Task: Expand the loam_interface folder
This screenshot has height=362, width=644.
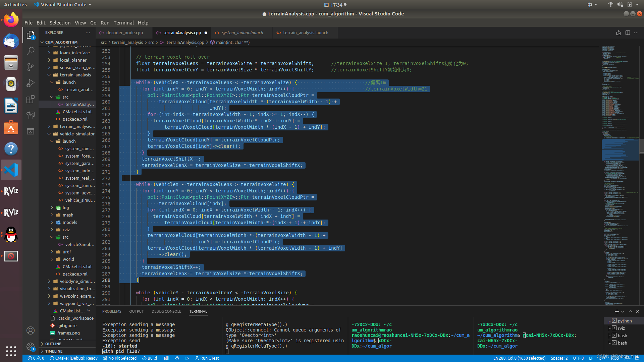Action: tap(67, 53)
